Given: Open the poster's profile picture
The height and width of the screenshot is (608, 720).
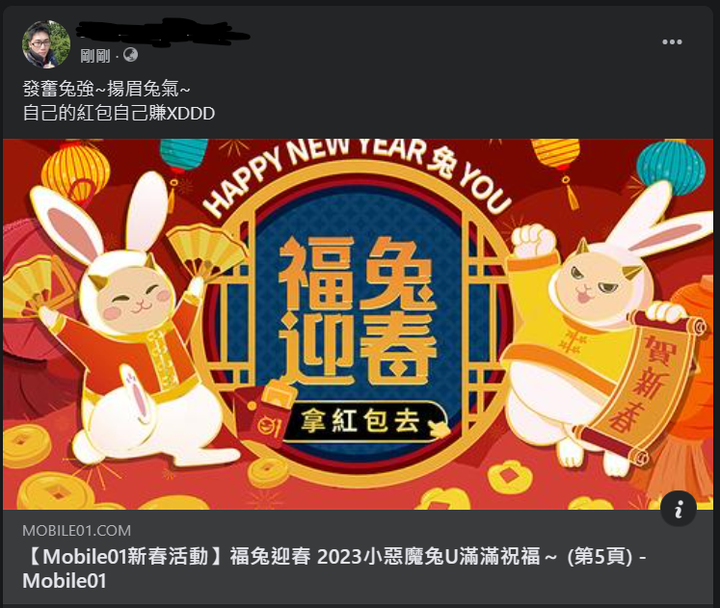Looking at the screenshot, I should click(46, 44).
